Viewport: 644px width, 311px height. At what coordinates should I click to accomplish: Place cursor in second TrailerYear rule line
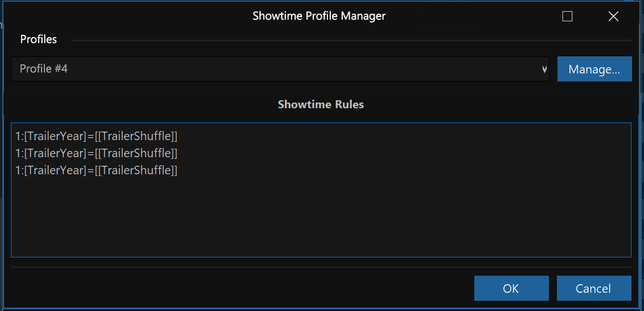tap(96, 153)
